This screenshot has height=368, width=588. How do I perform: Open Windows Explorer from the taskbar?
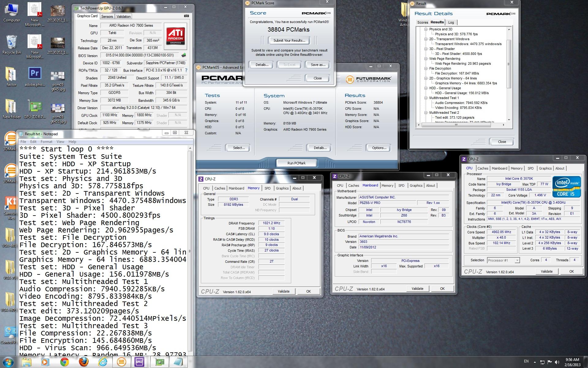coord(27,362)
